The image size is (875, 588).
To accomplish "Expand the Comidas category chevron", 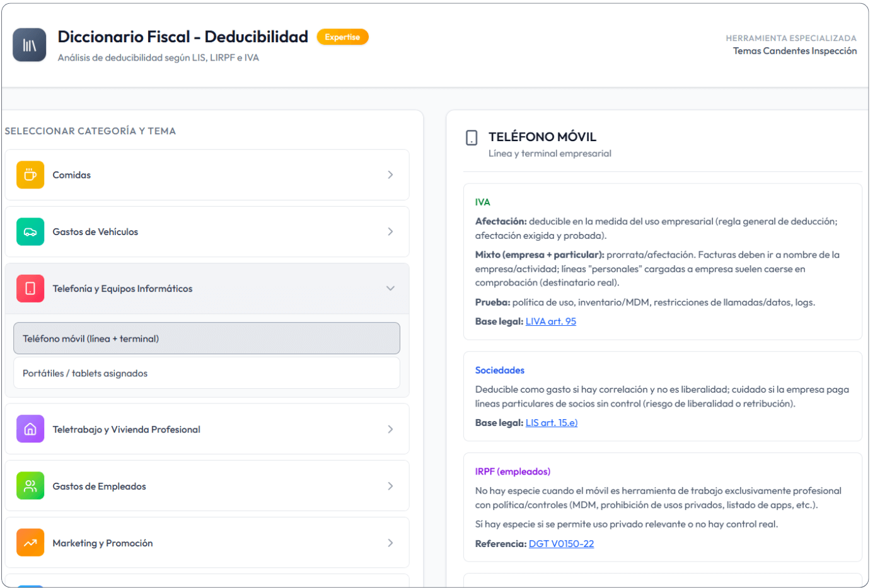I will (390, 175).
